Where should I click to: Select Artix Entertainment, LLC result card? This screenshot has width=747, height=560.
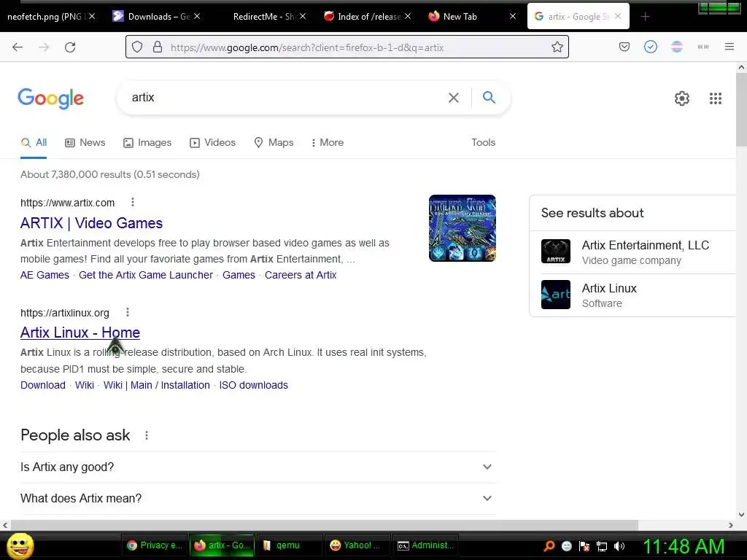pos(632,252)
